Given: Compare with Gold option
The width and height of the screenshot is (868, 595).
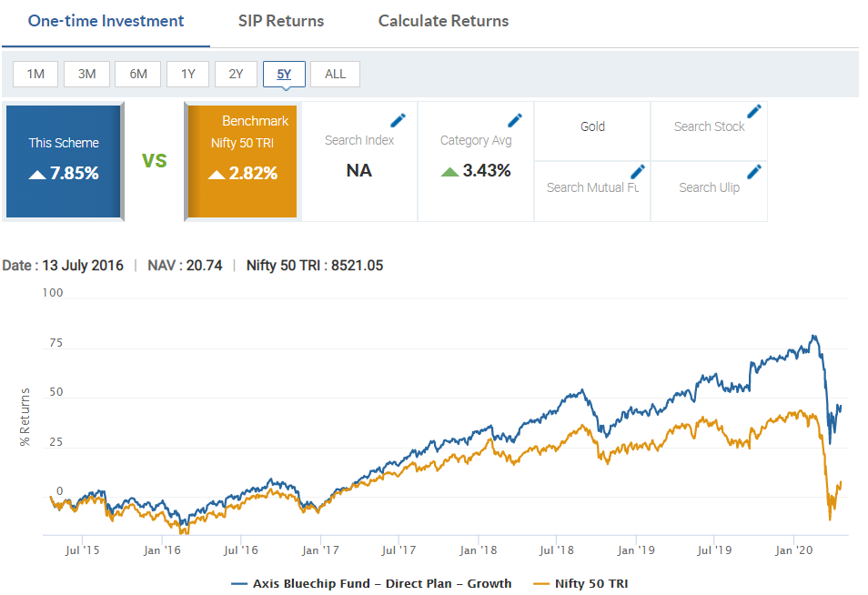Looking at the screenshot, I should 592,131.
